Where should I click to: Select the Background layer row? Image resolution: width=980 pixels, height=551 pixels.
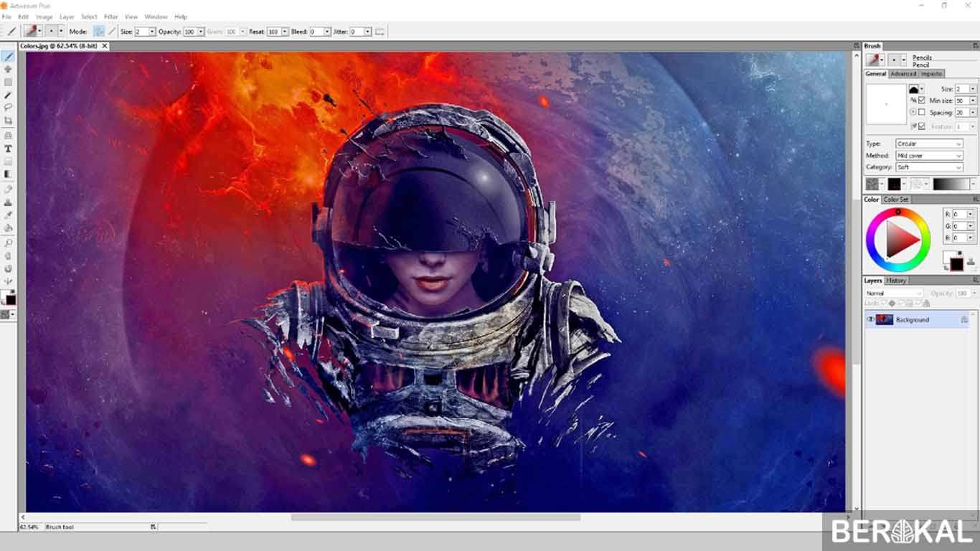tap(918, 319)
